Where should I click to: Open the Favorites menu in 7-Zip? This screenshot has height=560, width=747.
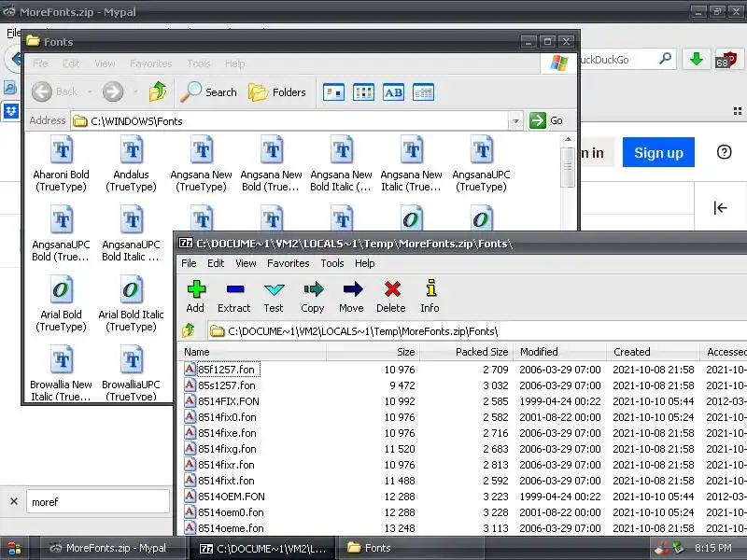pos(289,263)
